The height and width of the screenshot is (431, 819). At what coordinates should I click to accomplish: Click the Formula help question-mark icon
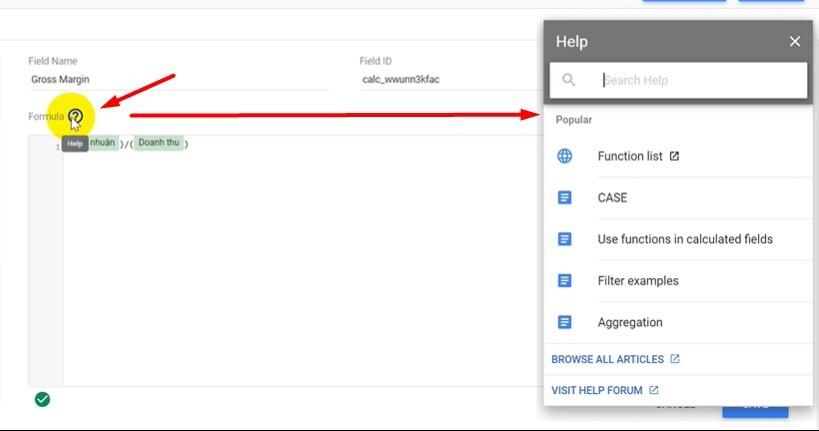[76, 116]
